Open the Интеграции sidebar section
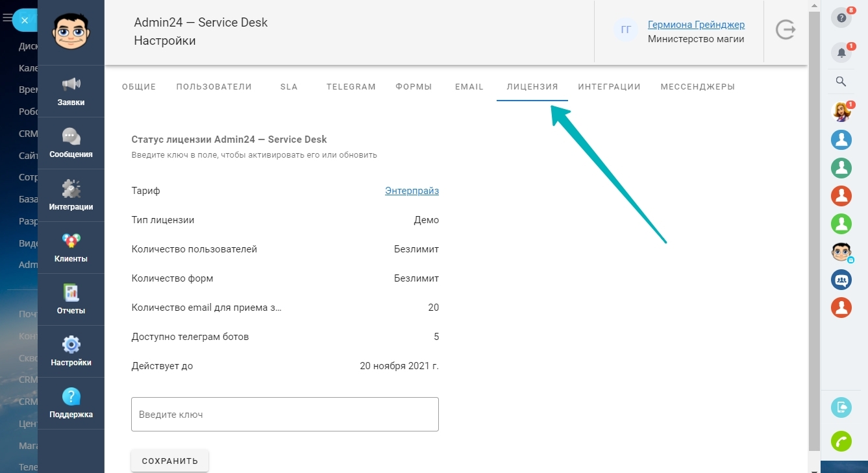The width and height of the screenshot is (868, 473). point(71,195)
